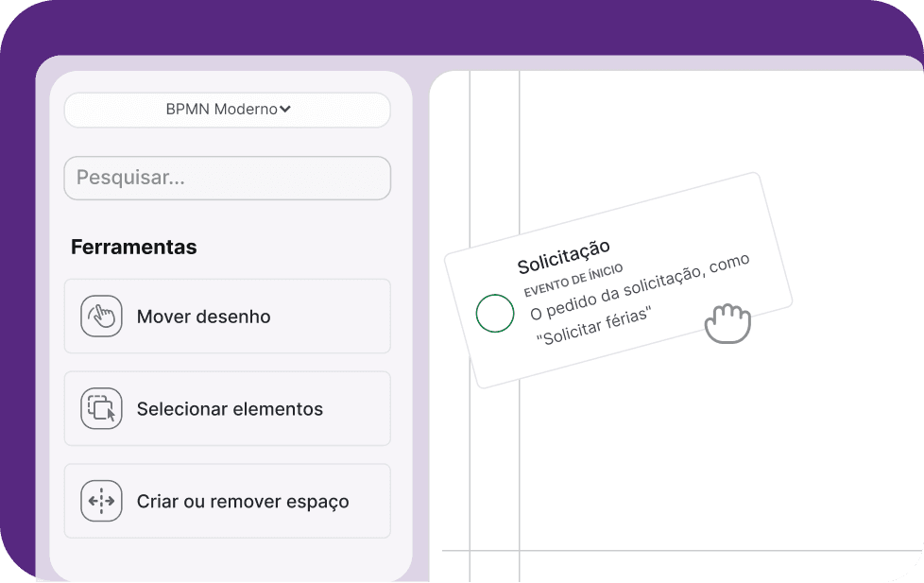924x583 pixels.
Task: Click the hand icon for Mover desenho
Action: coord(102,317)
